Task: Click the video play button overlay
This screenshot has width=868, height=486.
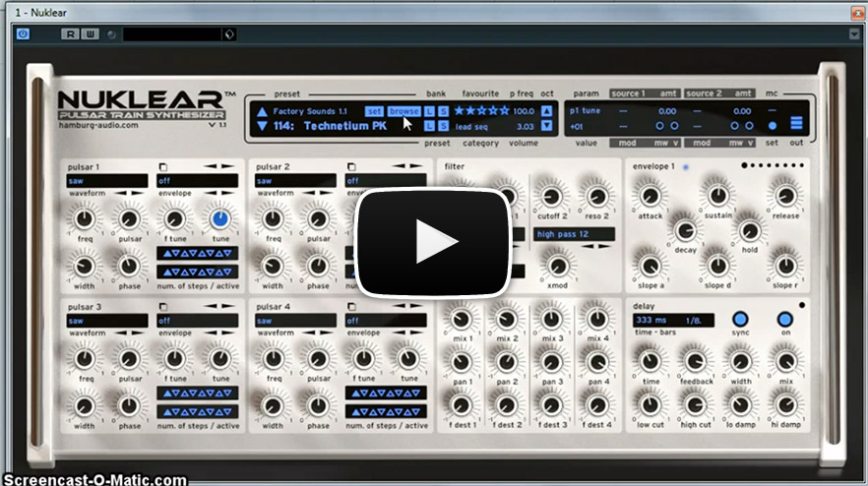Action: [x=433, y=242]
